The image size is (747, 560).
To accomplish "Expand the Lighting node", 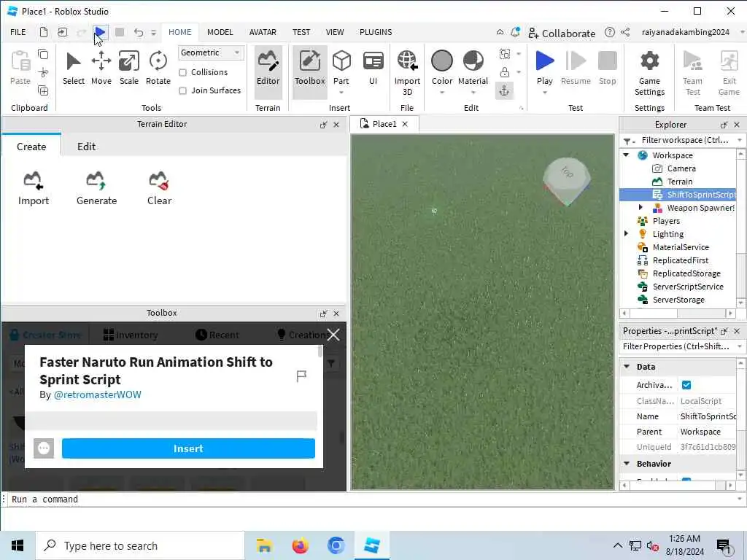I will [626, 234].
